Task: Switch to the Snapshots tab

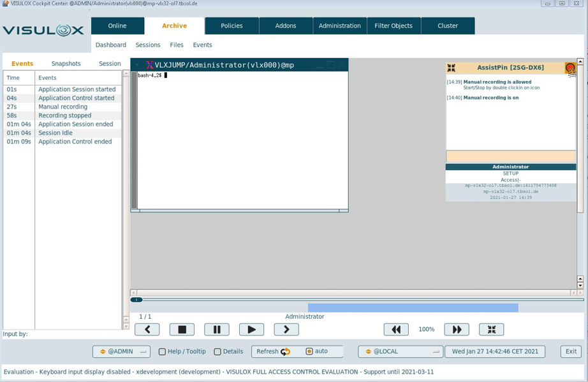Action: click(x=66, y=64)
